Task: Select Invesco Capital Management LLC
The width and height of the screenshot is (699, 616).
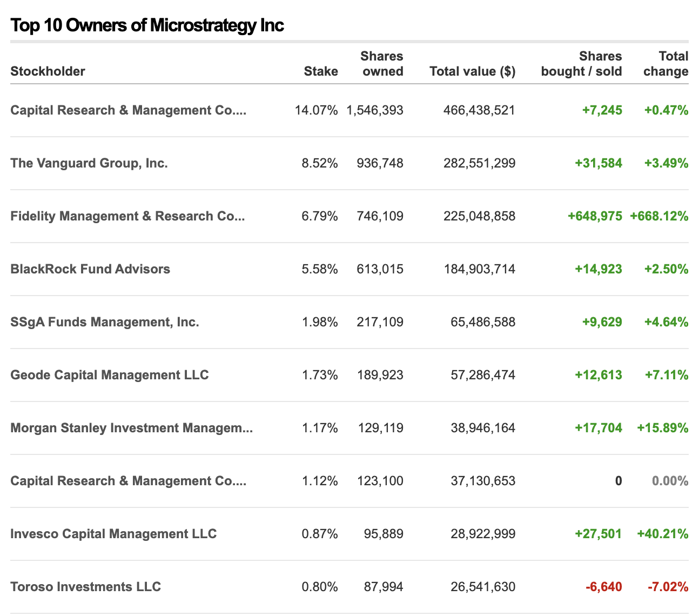Action: pyautogui.click(x=113, y=534)
